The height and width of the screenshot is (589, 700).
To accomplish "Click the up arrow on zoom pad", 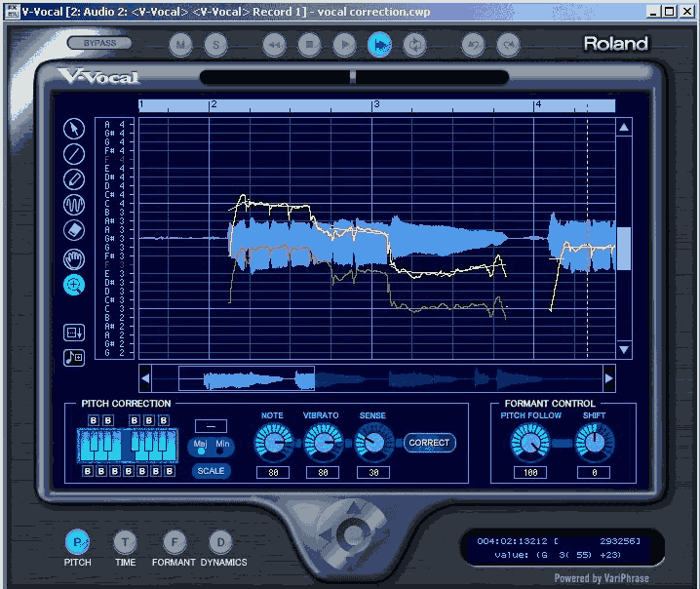I will 354,507.
